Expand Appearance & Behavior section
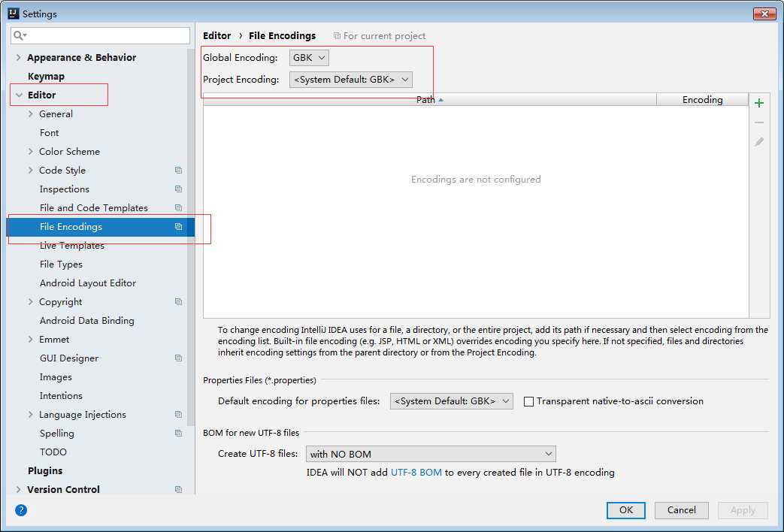Image resolution: width=784 pixels, height=532 pixels. tap(19, 58)
